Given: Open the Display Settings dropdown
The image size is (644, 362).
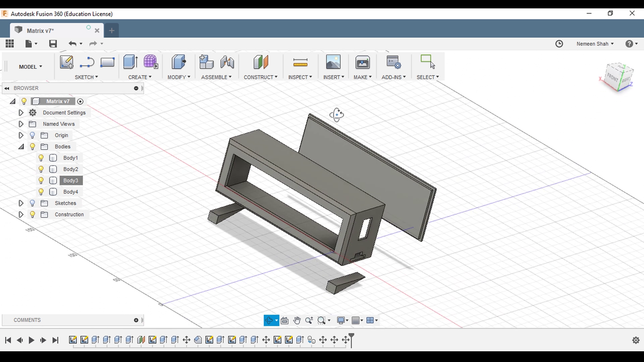Looking at the screenshot, I should tap(342, 320).
